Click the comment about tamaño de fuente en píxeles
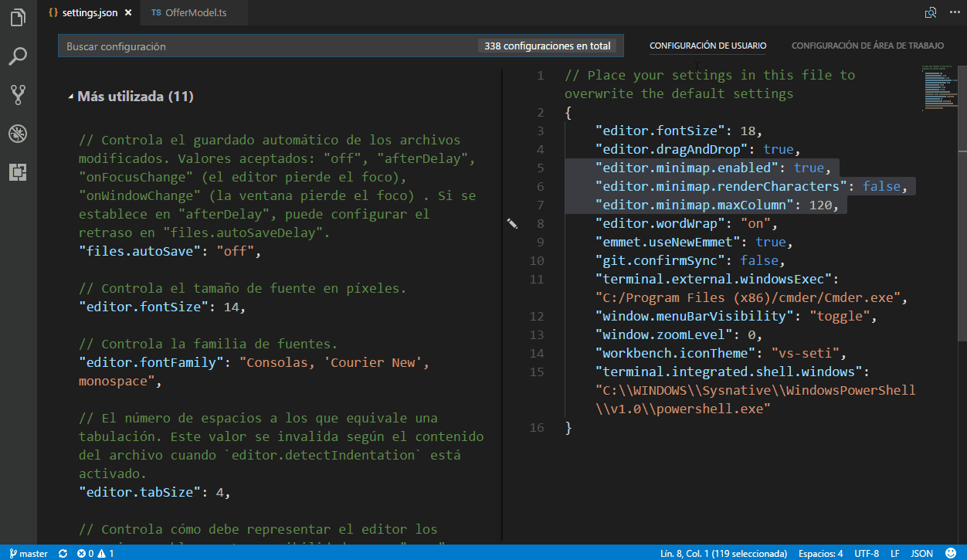The height and width of the screenshot is (560, 967). point(243,288)
